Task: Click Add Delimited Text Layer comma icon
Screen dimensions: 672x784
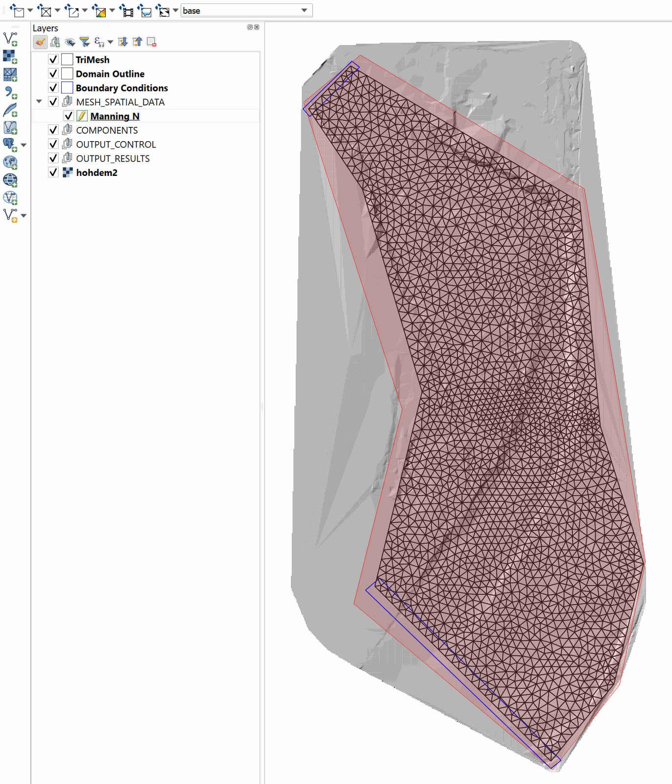Action: 10,92
